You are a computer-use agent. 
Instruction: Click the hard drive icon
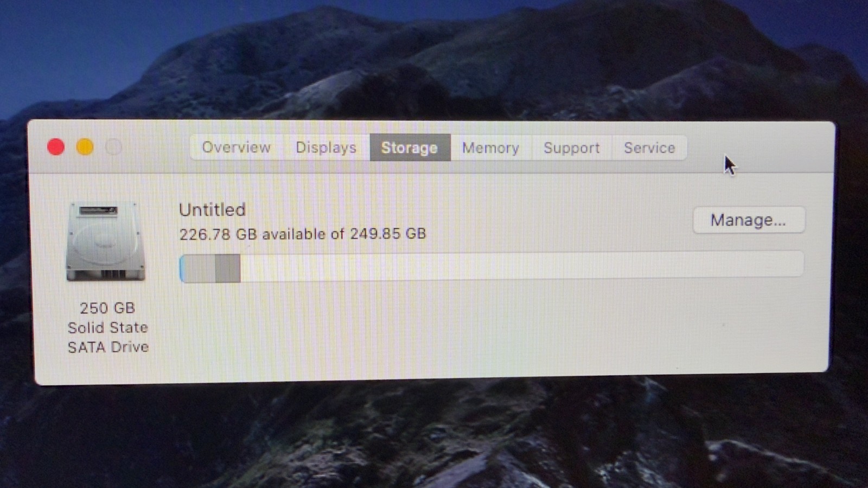coord(106,241)
